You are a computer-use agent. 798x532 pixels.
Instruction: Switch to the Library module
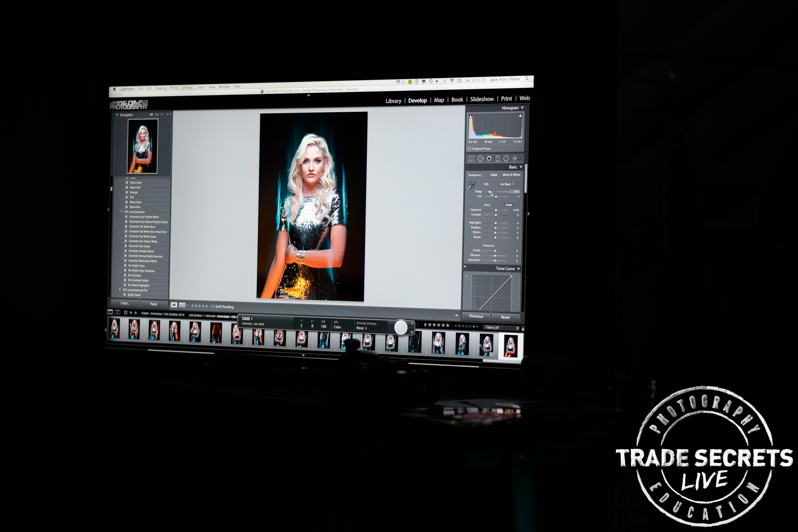[x=394, y=101]
